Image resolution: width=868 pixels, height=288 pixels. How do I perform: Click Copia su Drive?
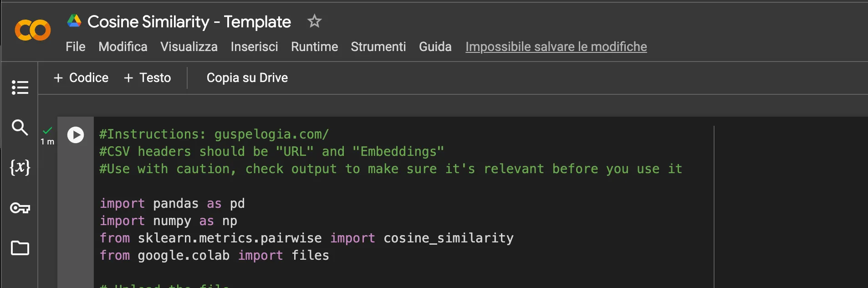click(x=247, y=77)
